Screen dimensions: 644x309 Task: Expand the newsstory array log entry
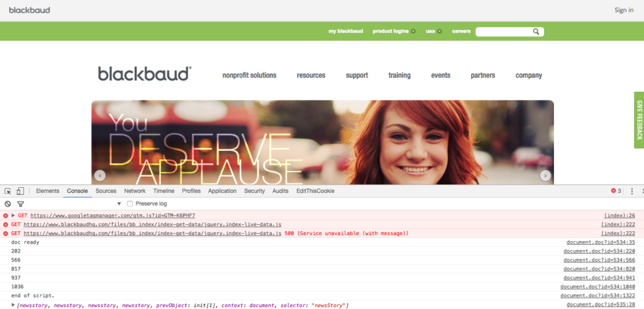(x=13, y=305)
